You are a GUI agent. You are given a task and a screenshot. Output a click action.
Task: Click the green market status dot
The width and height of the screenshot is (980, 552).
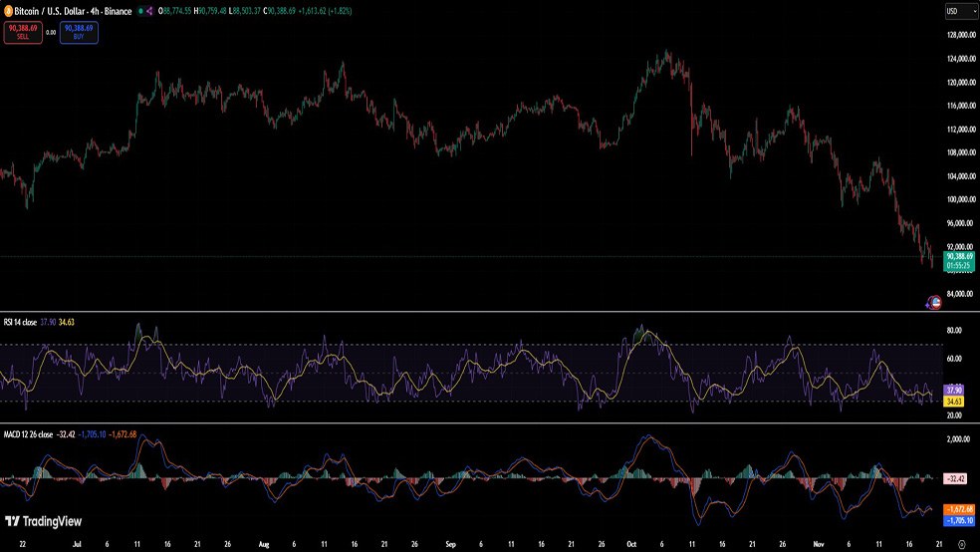point(138,11)
